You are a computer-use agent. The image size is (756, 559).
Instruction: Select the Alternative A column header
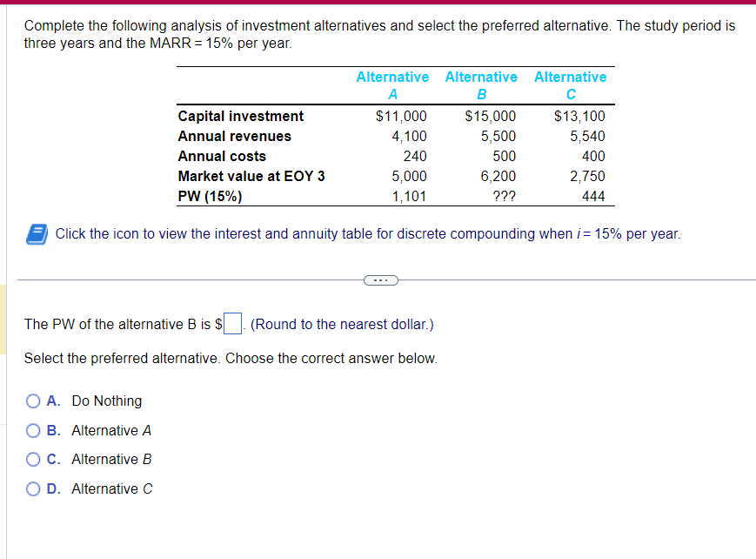[x=393, y=84]
